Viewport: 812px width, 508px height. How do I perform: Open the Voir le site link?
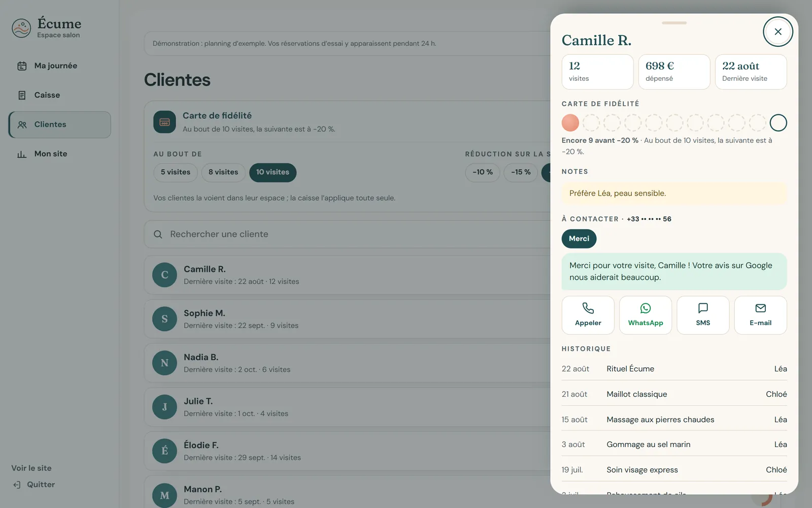tap(31, 468)
